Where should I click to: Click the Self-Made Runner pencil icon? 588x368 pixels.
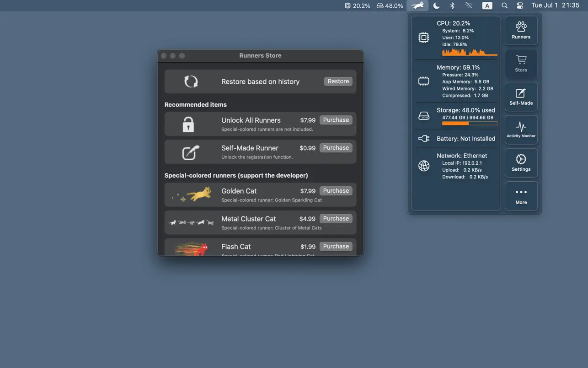(x=191, y=152)
